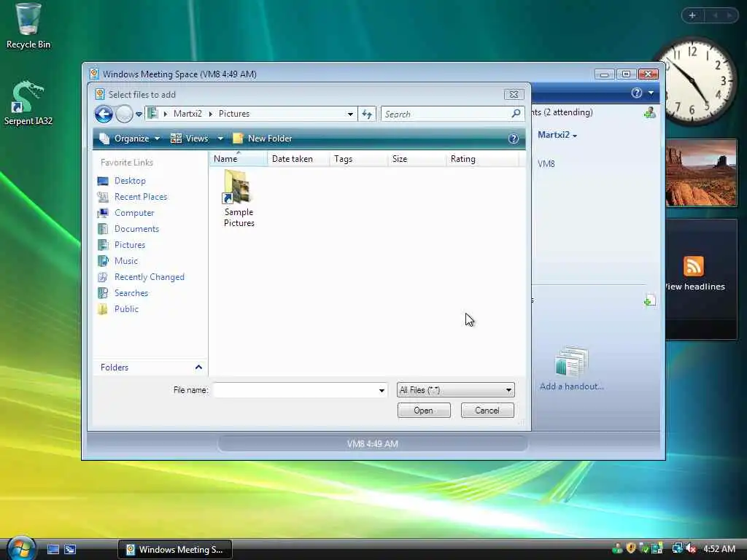
Task: Select participant VM8 in Meeting Space
Action: [x=546, y=164]
